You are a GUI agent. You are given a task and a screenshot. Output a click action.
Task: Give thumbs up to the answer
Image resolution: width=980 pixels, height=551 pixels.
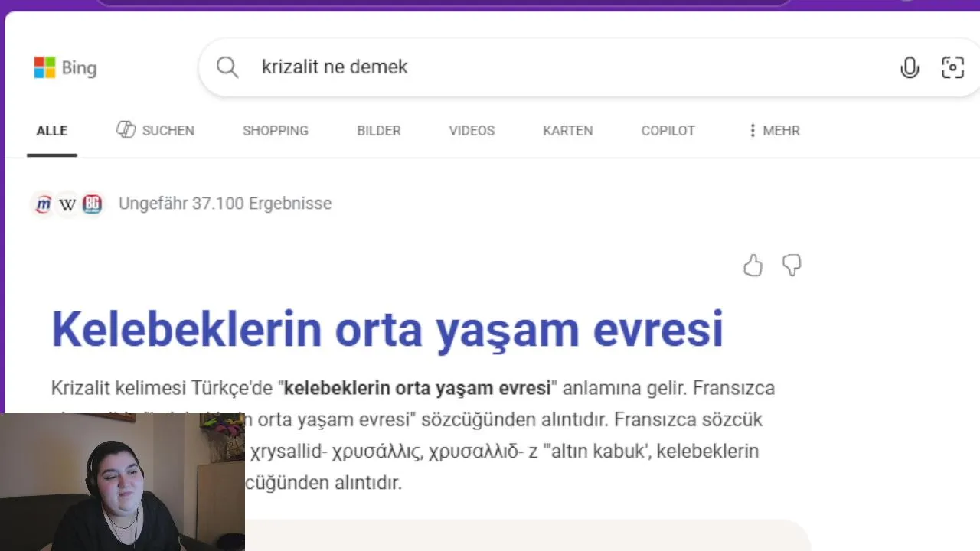point(753,266)
